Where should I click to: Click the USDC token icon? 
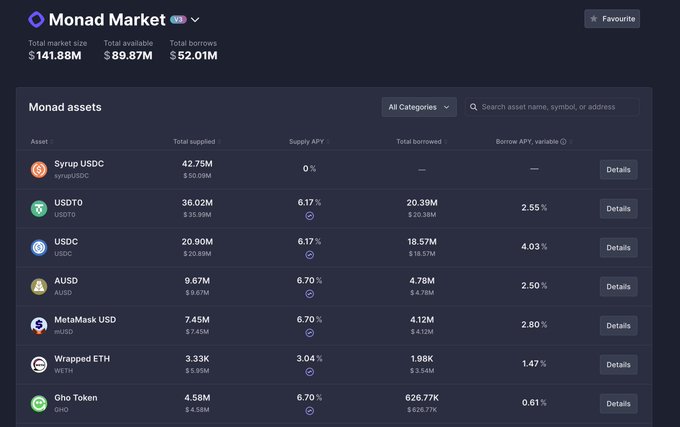[39, 248]
